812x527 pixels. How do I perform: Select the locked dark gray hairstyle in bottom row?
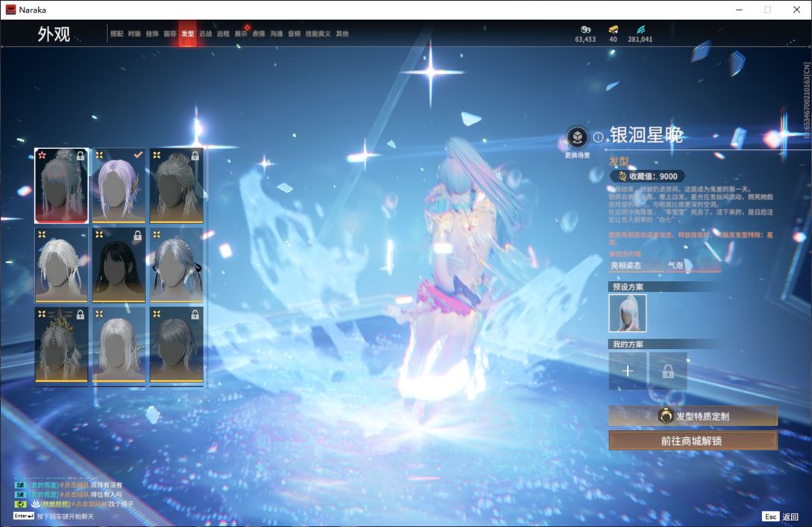(176, 345)
